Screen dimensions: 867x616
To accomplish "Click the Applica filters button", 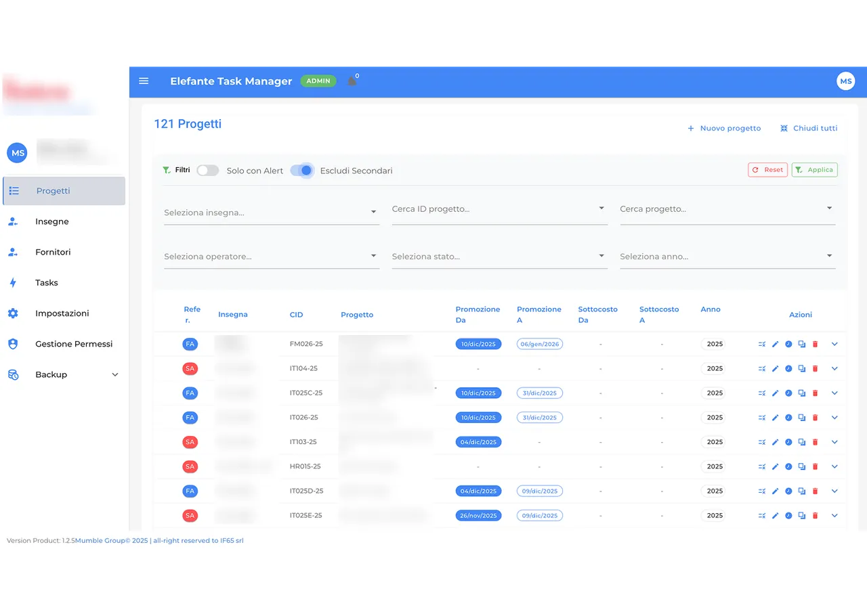I will pyautogui.click(x=814, y=169).
